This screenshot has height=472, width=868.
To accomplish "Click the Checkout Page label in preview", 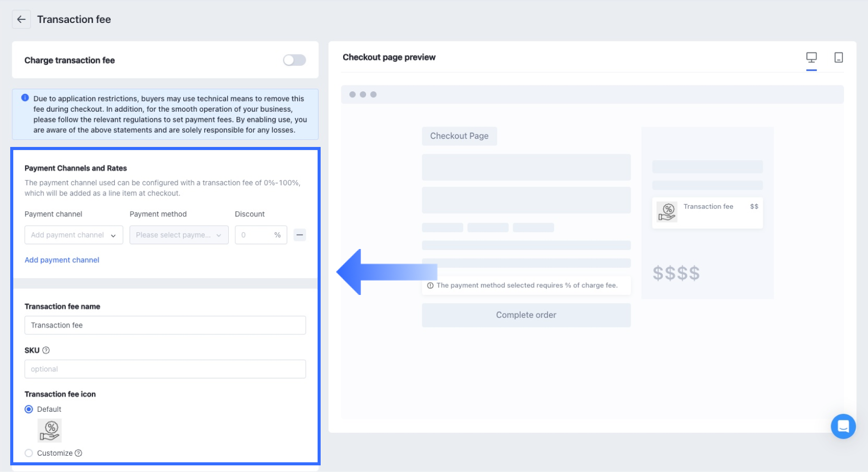I will coord(459,136).
